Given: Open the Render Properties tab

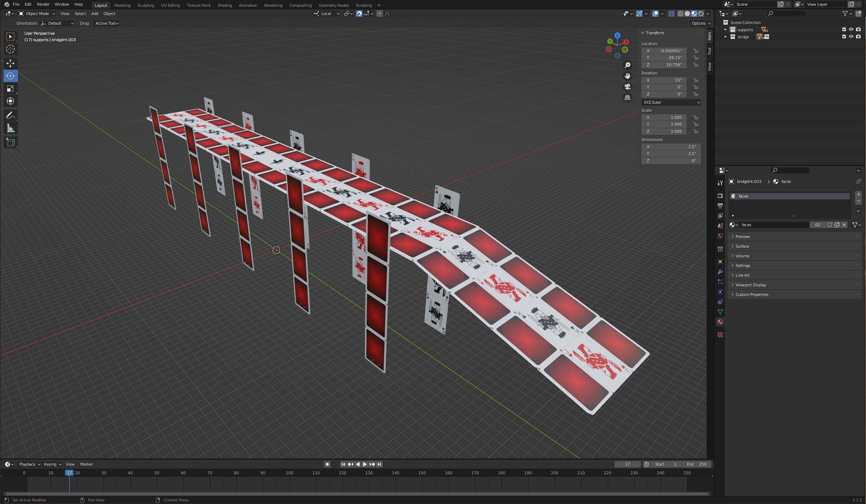Looking at the screenshot, I should click(720, 196).
